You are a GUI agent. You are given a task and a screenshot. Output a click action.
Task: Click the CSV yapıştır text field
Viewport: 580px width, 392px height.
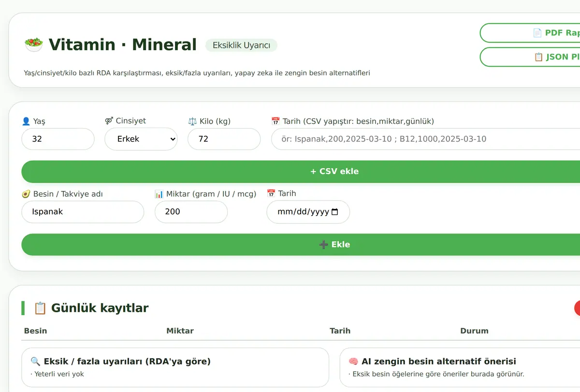[x=425, y=139]
